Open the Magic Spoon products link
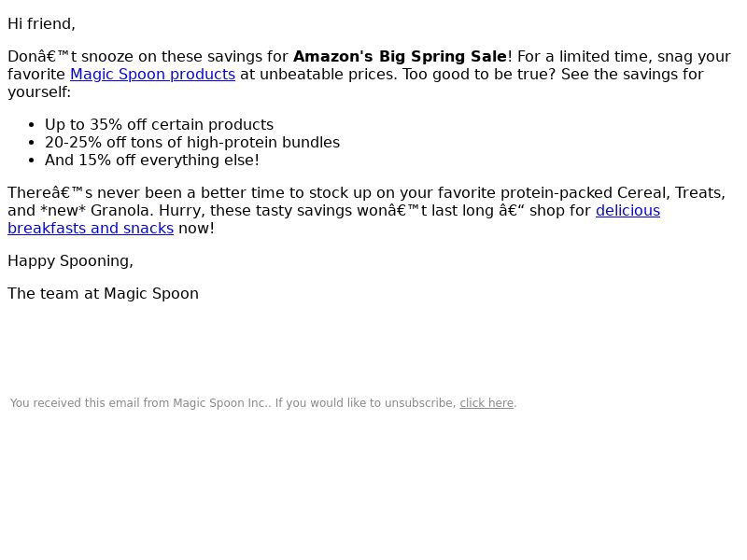This screenshot has height=560, width=747. click(x=152, y=75)
